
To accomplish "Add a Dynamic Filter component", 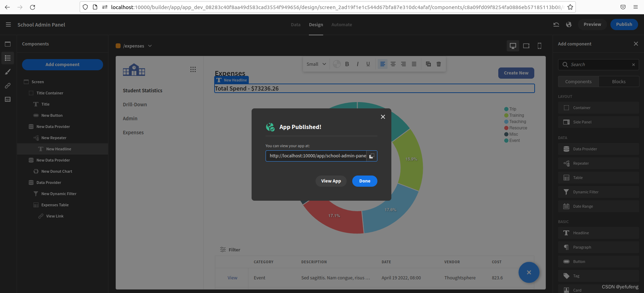I will coord(599,192).
